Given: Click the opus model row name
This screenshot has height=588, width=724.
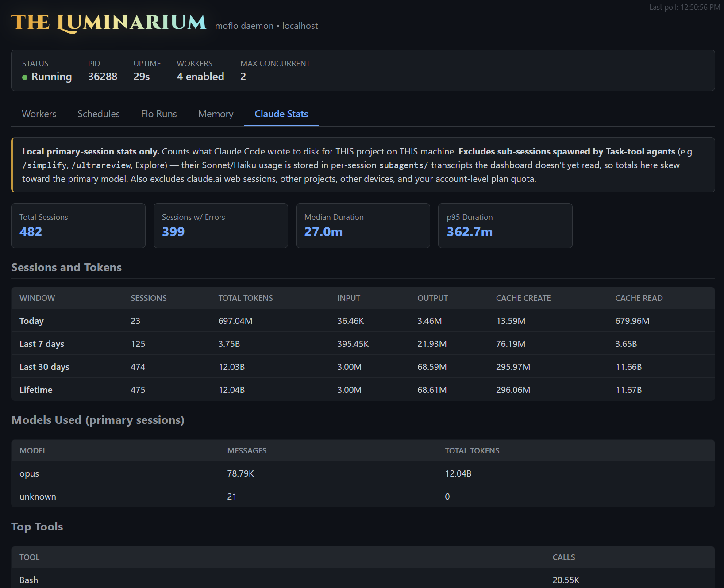Looking at the screenshot, I should click(29, 473).
